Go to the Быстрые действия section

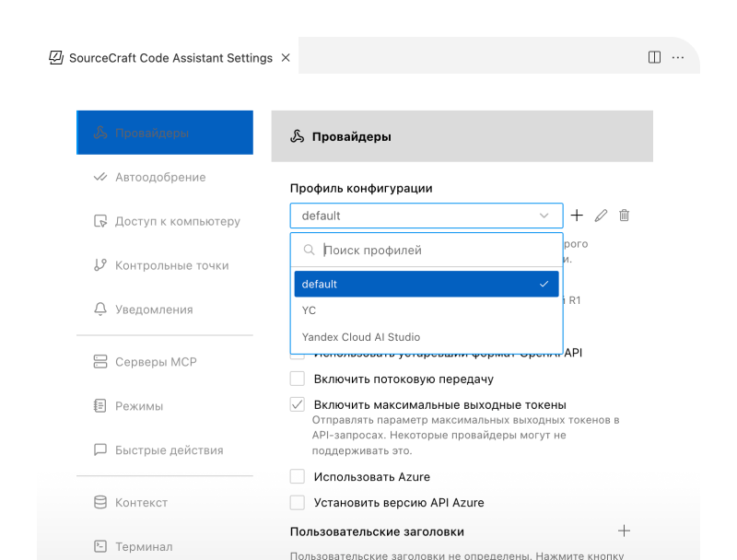169,450
